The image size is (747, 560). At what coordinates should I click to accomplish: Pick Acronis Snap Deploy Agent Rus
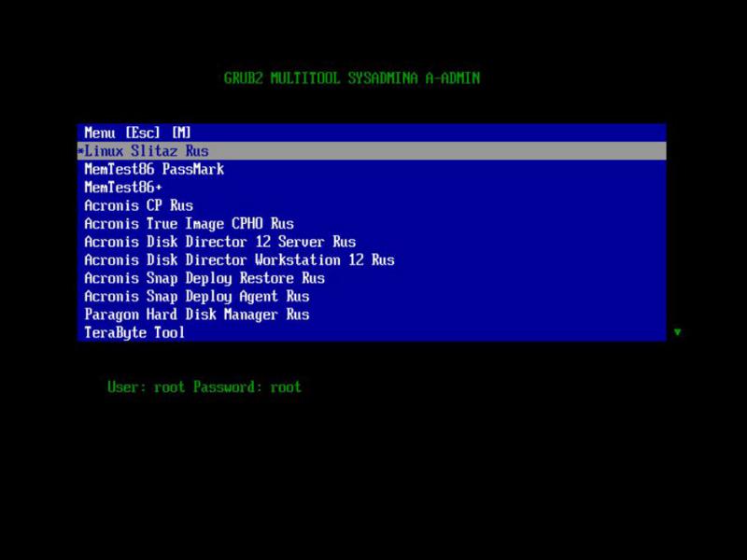(372, 296)
